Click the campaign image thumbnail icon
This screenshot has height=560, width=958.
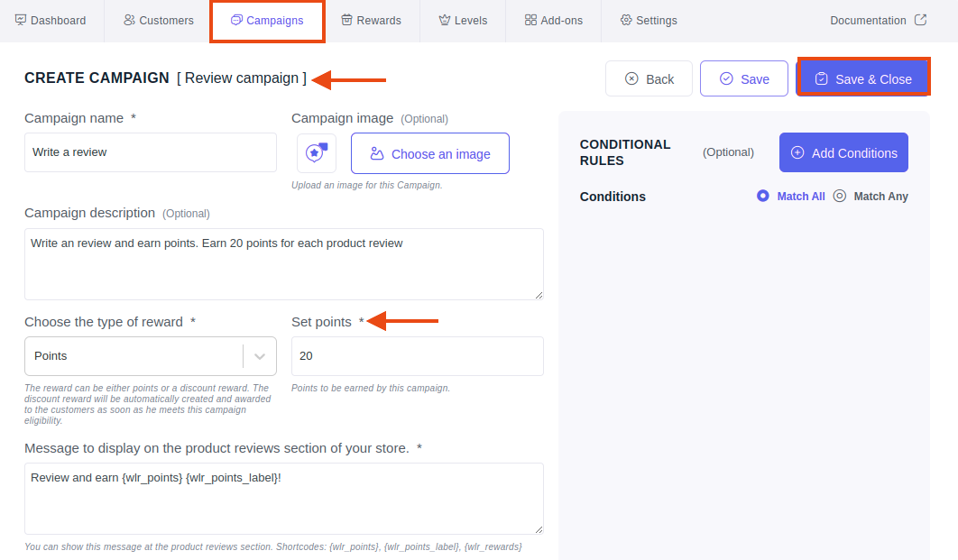317,153
